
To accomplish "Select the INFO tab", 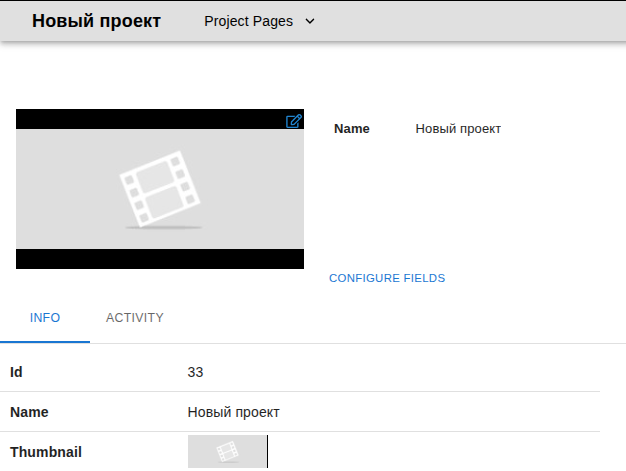I will [45, 318].
